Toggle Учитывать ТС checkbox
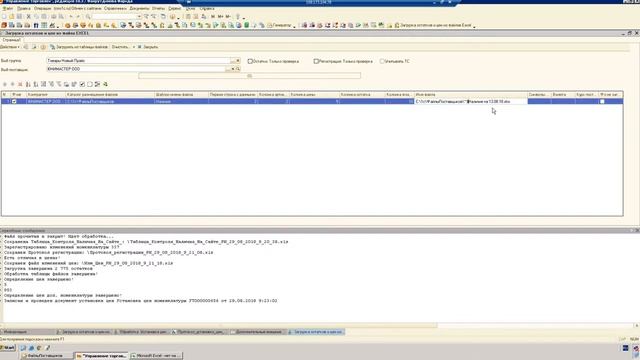The height and width of the screenshot is (360, 640). coord(382,61)
